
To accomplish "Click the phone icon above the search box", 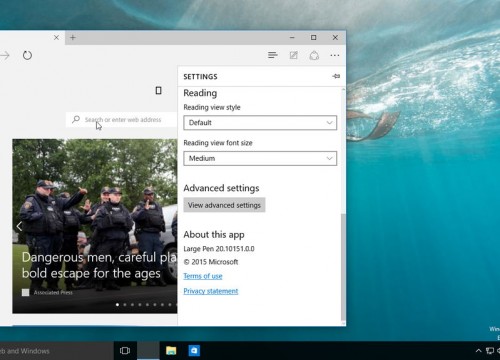I will tap(159, 90).
